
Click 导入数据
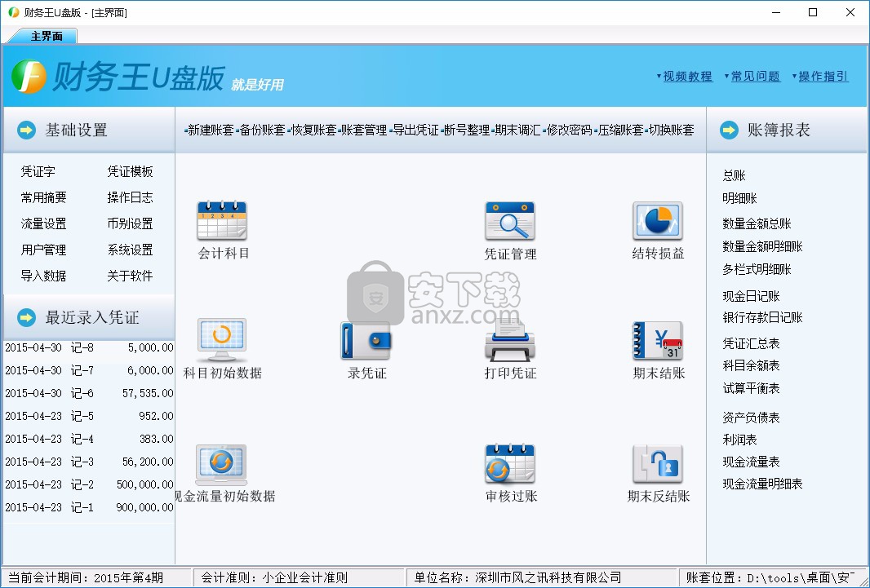[43, 276]
